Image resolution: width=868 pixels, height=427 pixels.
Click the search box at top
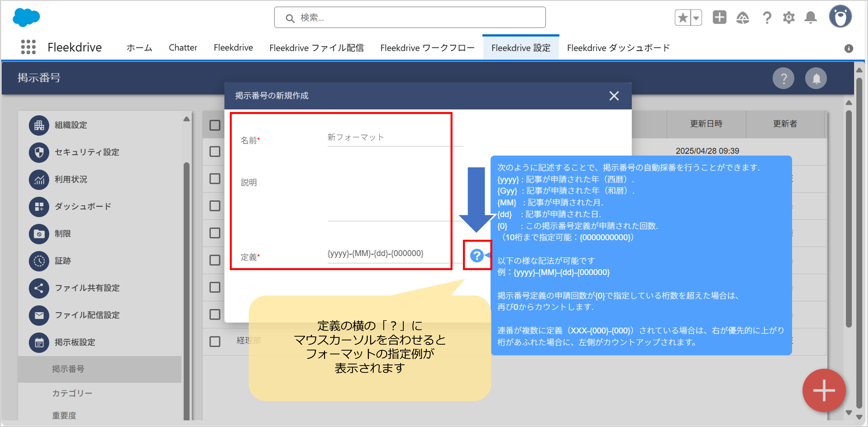coord(410,18)
